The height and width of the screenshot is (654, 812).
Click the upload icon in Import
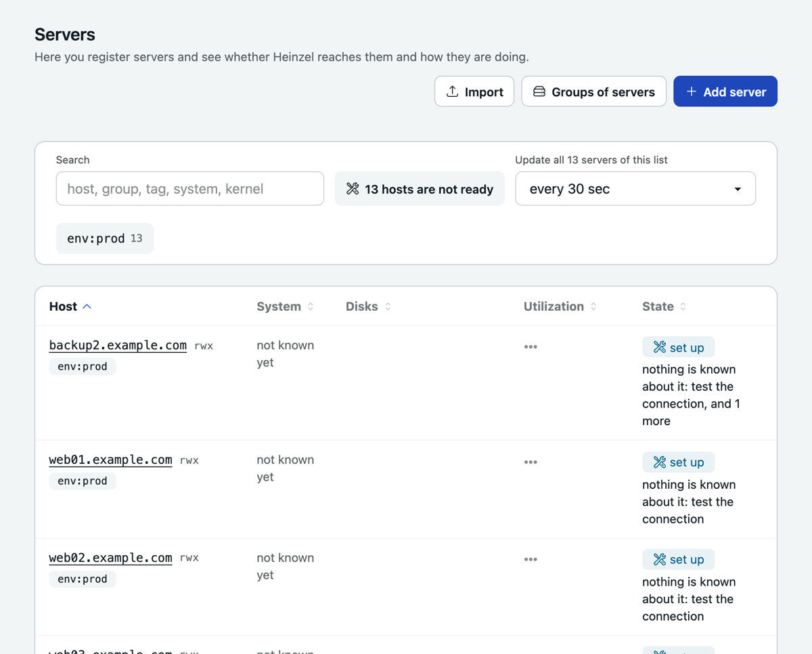[453, 91]
